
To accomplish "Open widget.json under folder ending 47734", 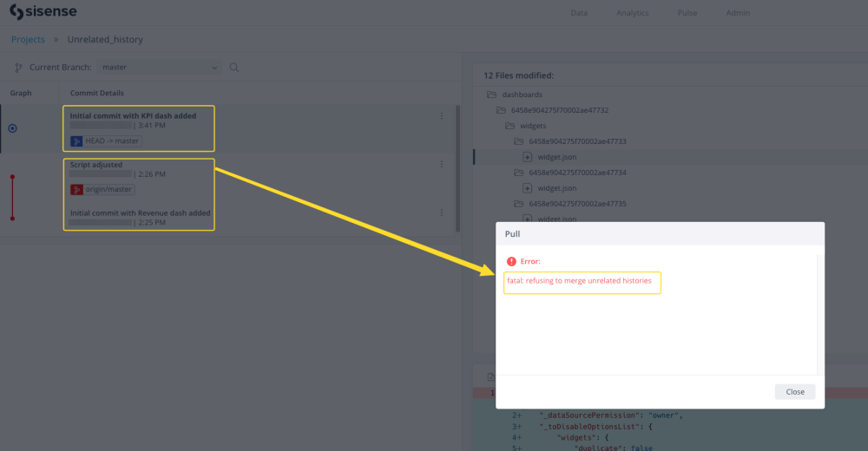I will [557, 188].
